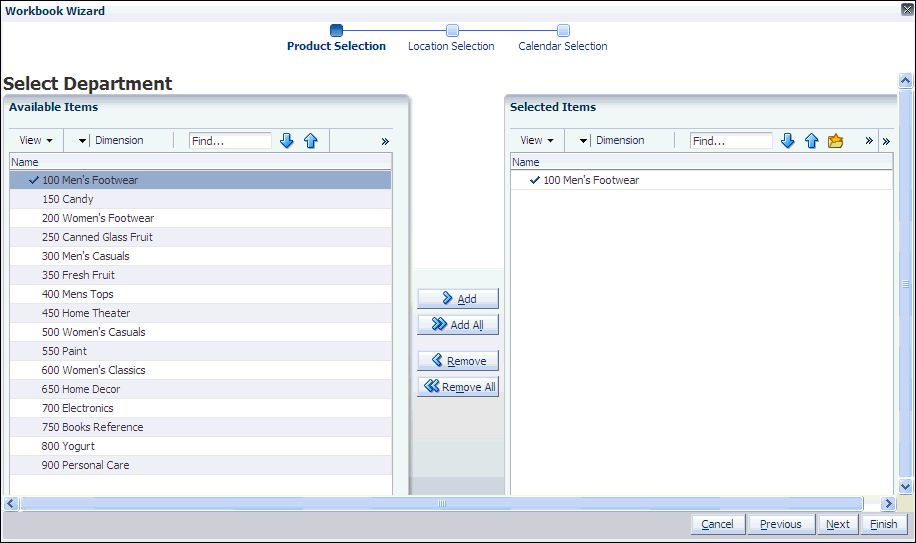The height and width of the screenshot is (543, 916).
Task: Select 250 Canned Glass Fruit row
Action: point(200,237)
